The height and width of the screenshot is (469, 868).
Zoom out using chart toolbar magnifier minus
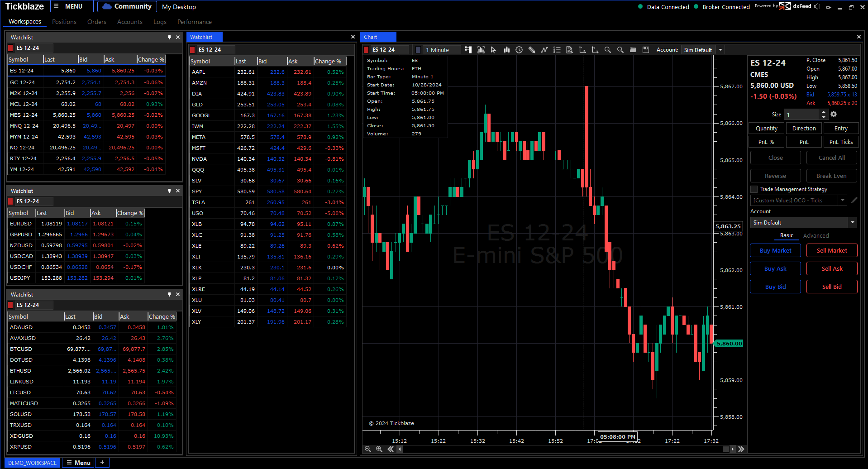coord(620,50)
